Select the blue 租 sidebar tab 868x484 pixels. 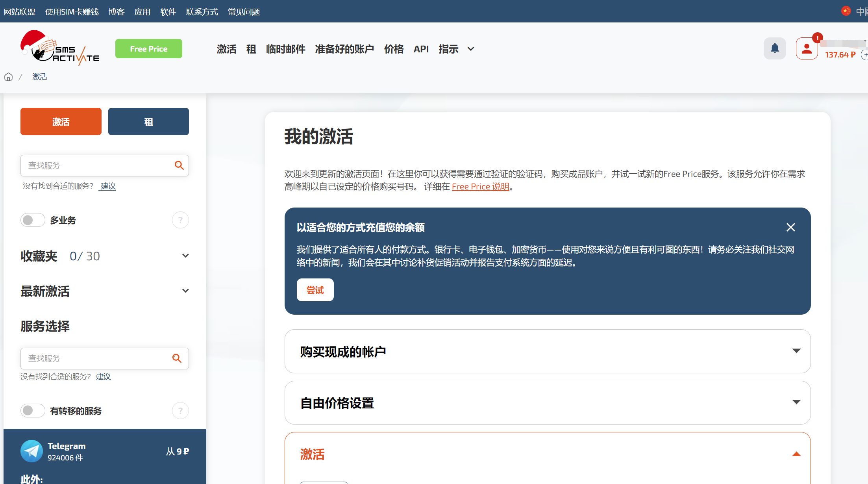pos(148,121)
